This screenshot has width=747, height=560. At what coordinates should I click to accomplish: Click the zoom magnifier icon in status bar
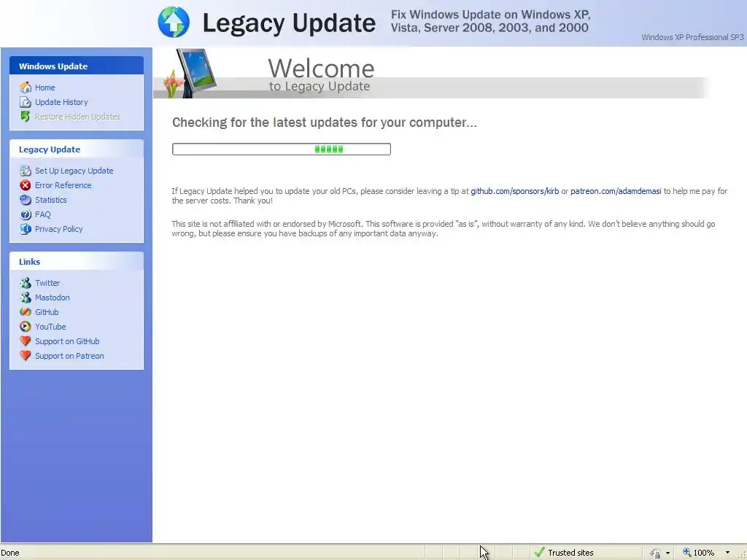point(686,553)
